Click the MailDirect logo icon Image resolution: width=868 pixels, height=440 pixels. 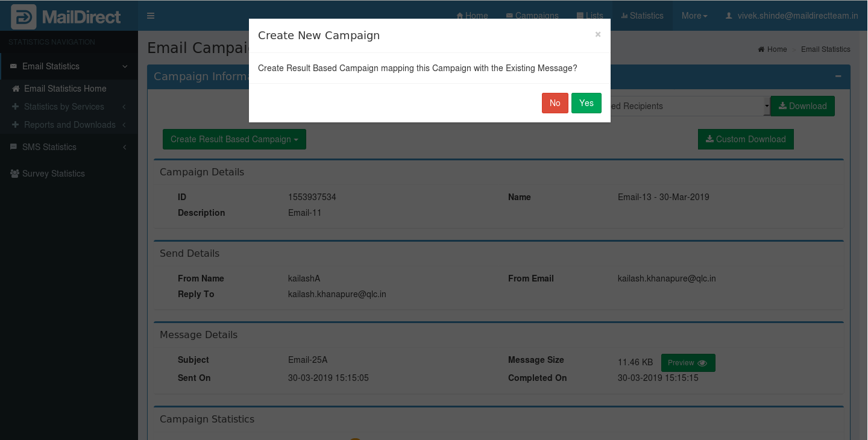click(23, 17)
